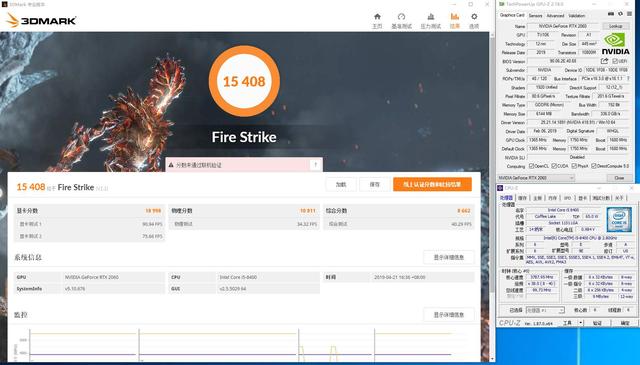Viewport: 640px width, 365px height.
Task: Click the Lookup button in GPU-Z
Action: (616, 26)
